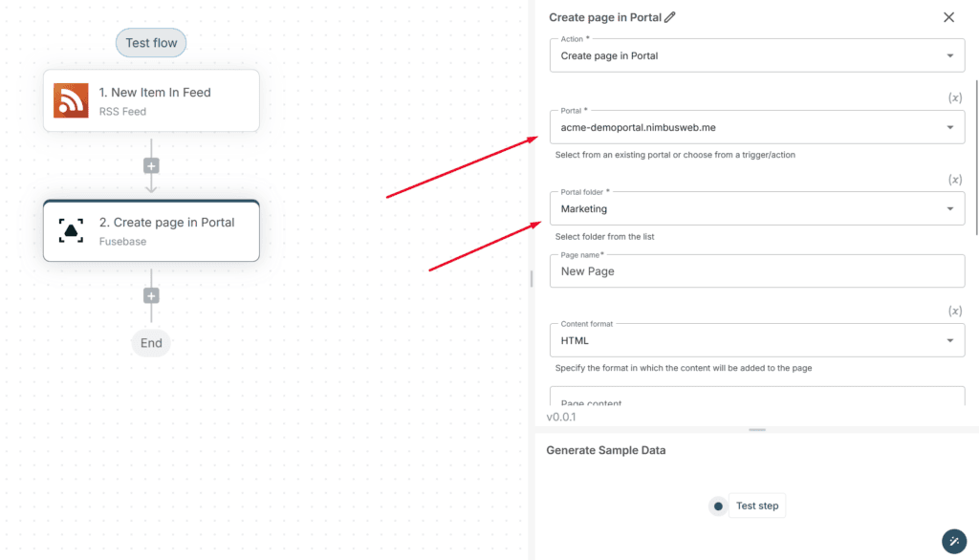Viewport: 979px width, 560px height.
Task: Click the Page name input field
Action: point(757,271)
